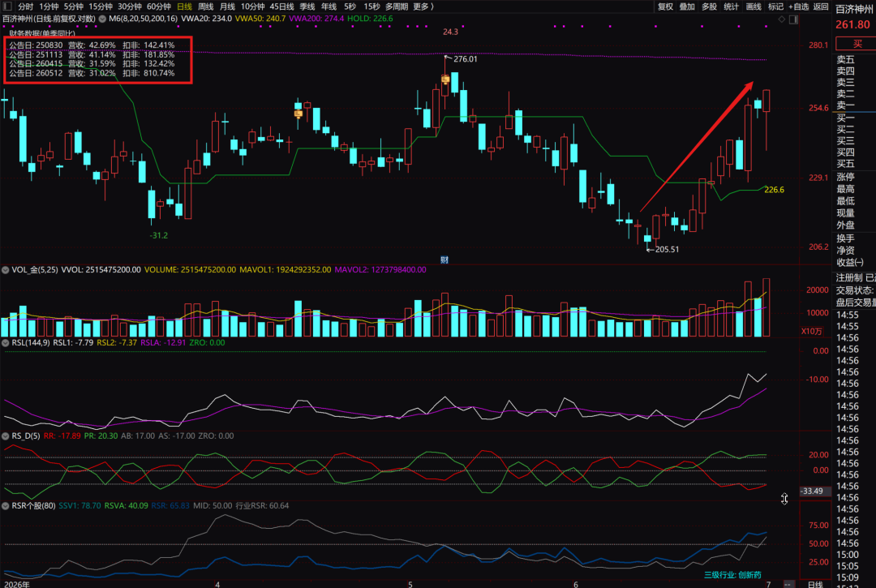876x588 pixels.
Task: Open VOL_金 indicator settings circle icon
Action: point(5,270)
